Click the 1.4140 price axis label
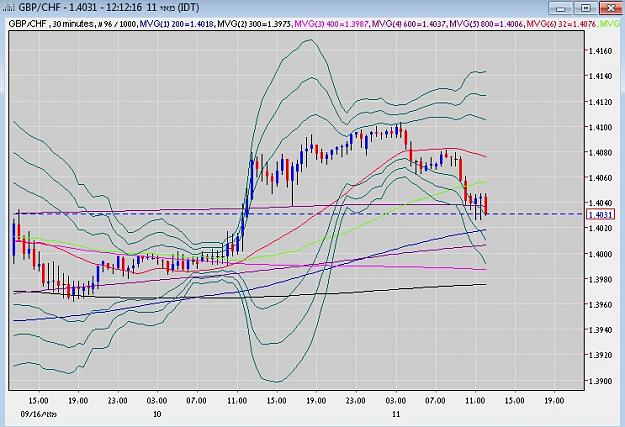 [x=600, y=76]
